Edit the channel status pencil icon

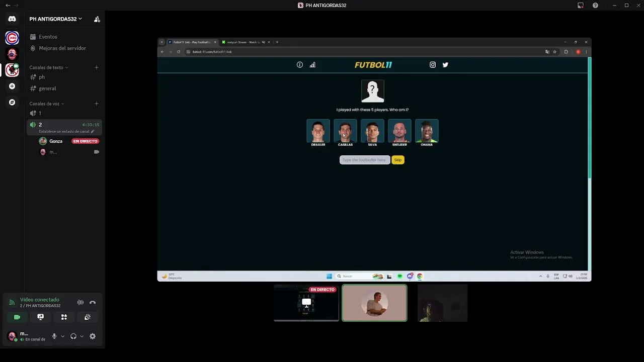click(93, 132)
